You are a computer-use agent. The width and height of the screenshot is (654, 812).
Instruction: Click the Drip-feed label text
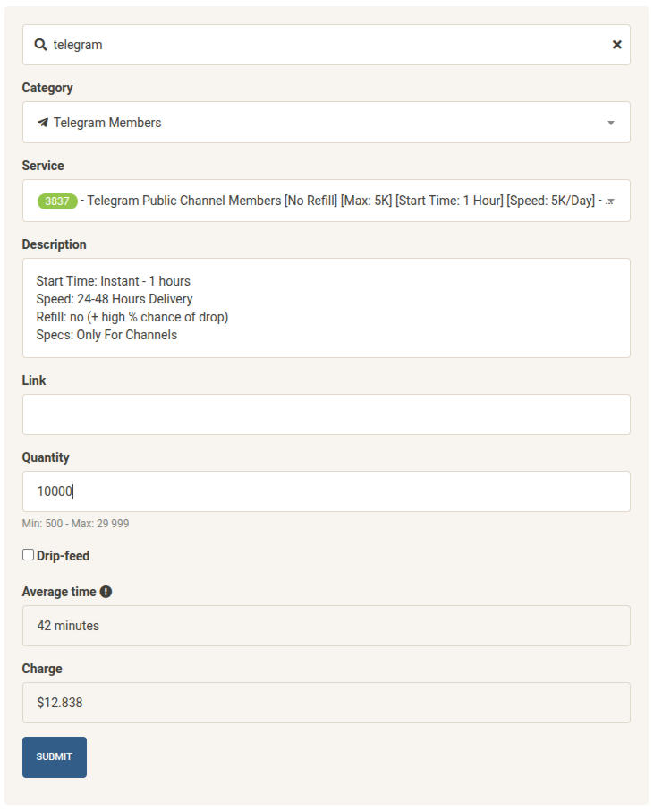[x=63, y=556]
